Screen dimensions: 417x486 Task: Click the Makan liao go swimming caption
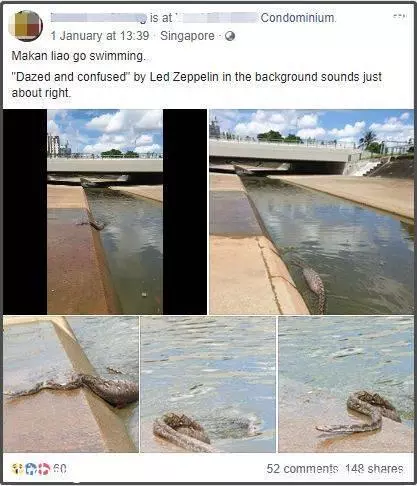tap(78, 56)
